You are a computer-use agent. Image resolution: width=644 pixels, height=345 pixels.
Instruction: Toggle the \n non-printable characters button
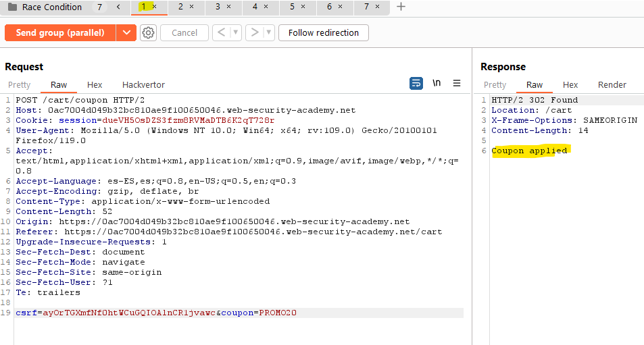point(437,83)
